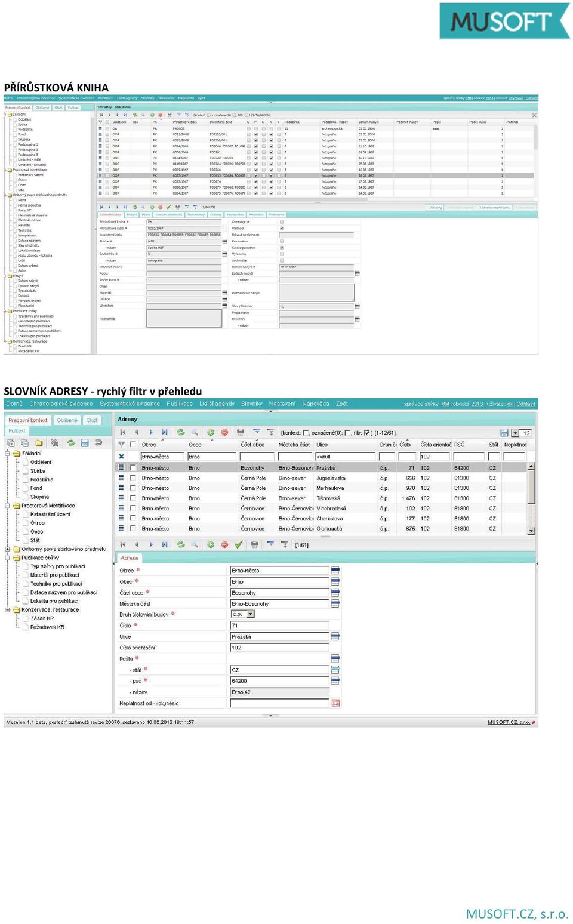Go to next record in Adresy toolbar

coord(150,432)
